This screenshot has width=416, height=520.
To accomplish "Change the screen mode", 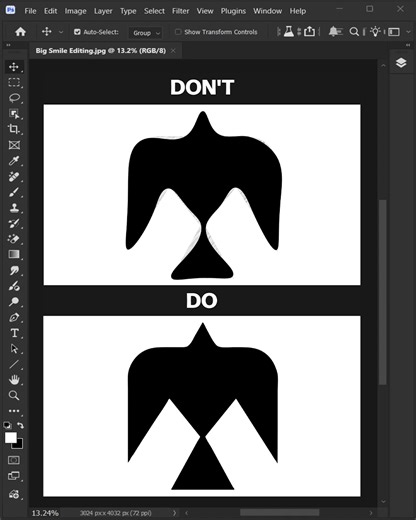I will point(14,476).
